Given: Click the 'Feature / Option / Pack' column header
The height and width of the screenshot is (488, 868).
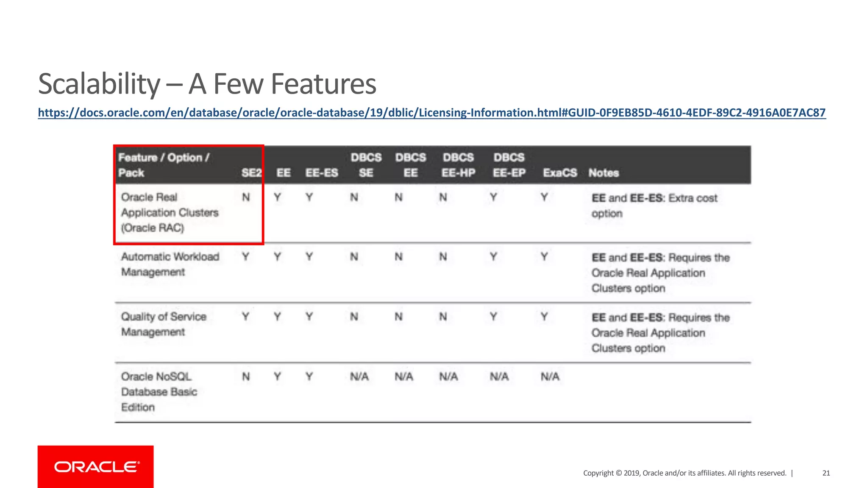Looking at the screenshot, I should tap(164, 165).
